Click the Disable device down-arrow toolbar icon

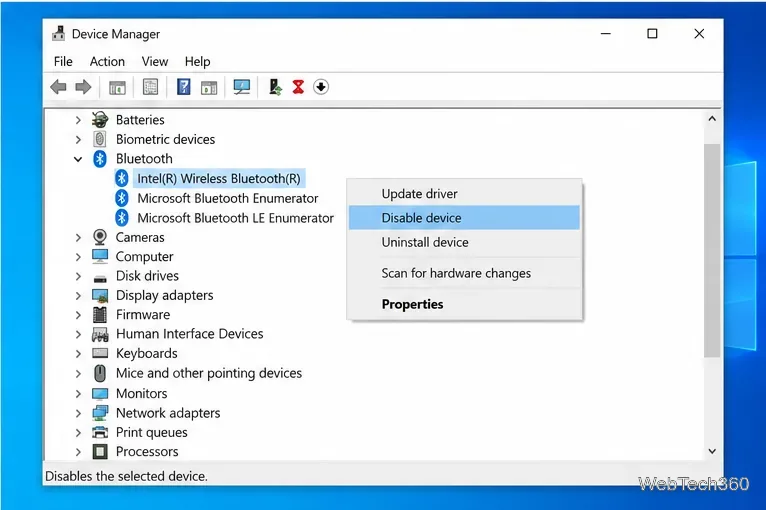point(321,87)
